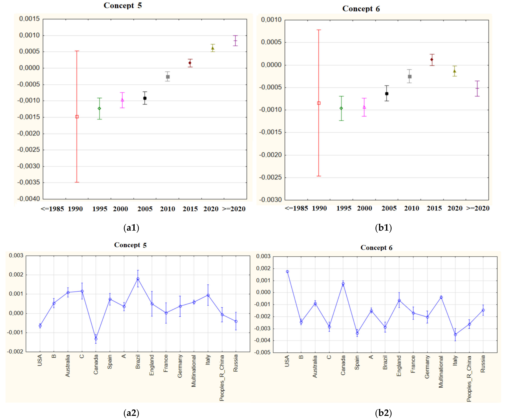507x420 pixels.
Task: Click Brazil data point in chart a2
Action: 138,279
